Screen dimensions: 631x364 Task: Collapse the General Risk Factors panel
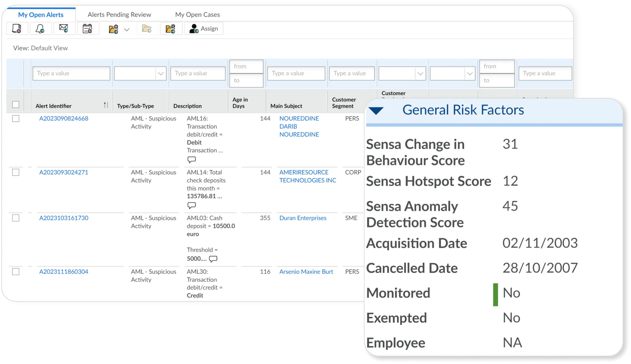[376, 111]
